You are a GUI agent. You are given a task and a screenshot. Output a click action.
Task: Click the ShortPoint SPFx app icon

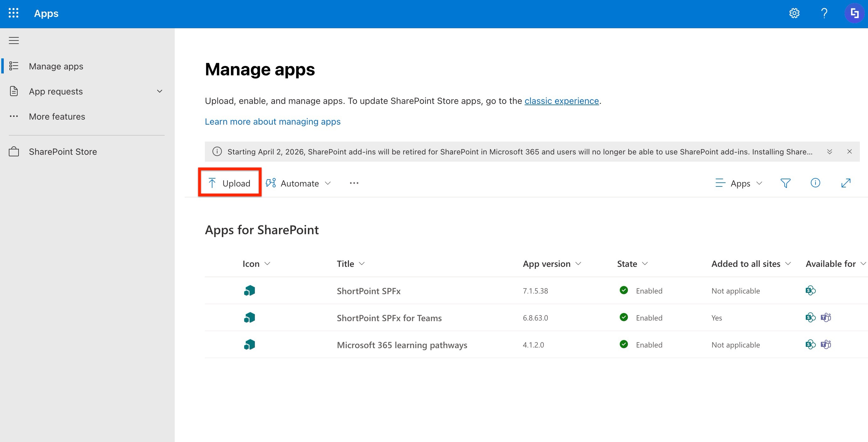click(x=249, y=290)
